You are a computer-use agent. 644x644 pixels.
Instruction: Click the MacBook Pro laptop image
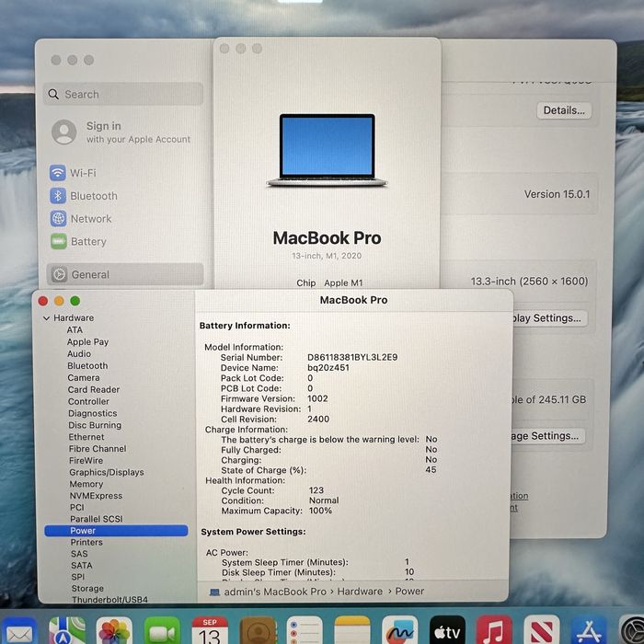(x=327, y=150)
